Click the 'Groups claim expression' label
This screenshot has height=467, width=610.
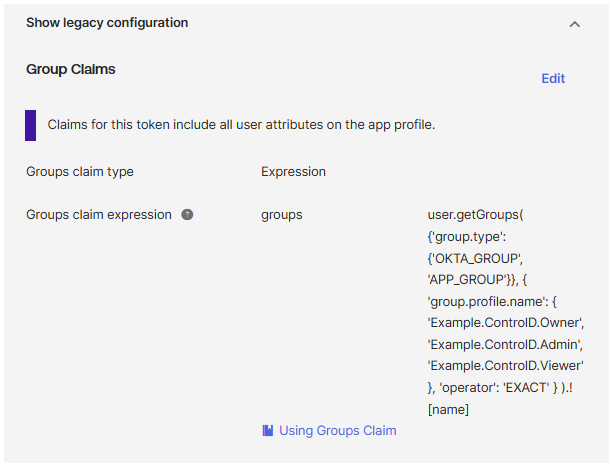click(x=99, y=215)
